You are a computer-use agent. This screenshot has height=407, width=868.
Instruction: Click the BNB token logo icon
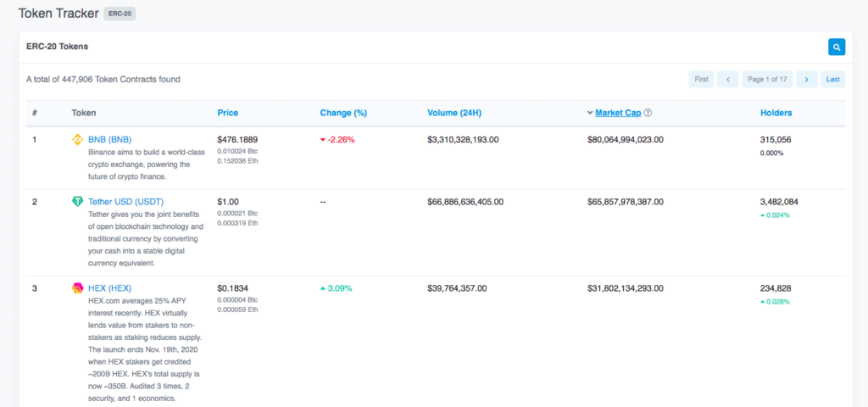[x=77, y=140]
